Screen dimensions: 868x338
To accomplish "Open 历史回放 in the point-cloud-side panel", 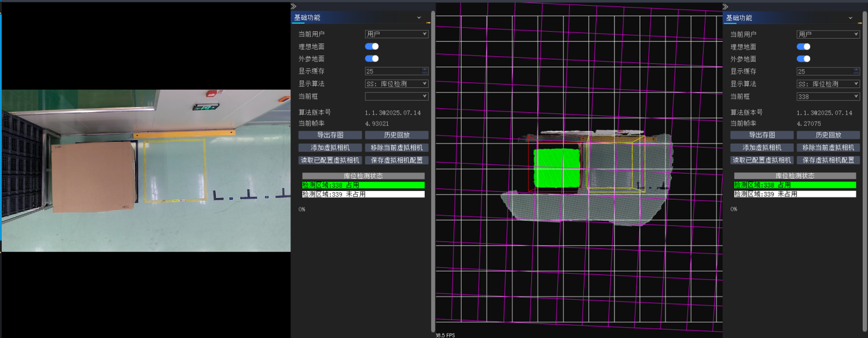I will coord(828,135).
